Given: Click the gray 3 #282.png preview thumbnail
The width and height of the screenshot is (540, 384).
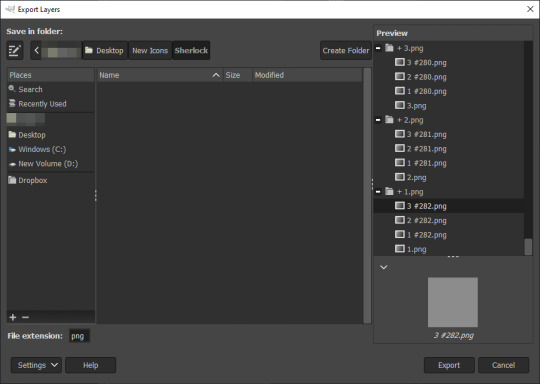Looking at the screenshot, I should coord(453,302).
